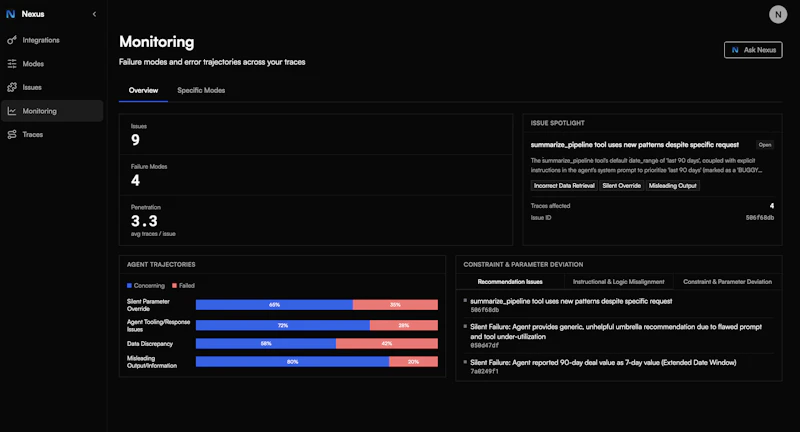Open the Issues sidebar item
Image resolution: width=800 pixels, height=432 pixels.
point(52,87)
